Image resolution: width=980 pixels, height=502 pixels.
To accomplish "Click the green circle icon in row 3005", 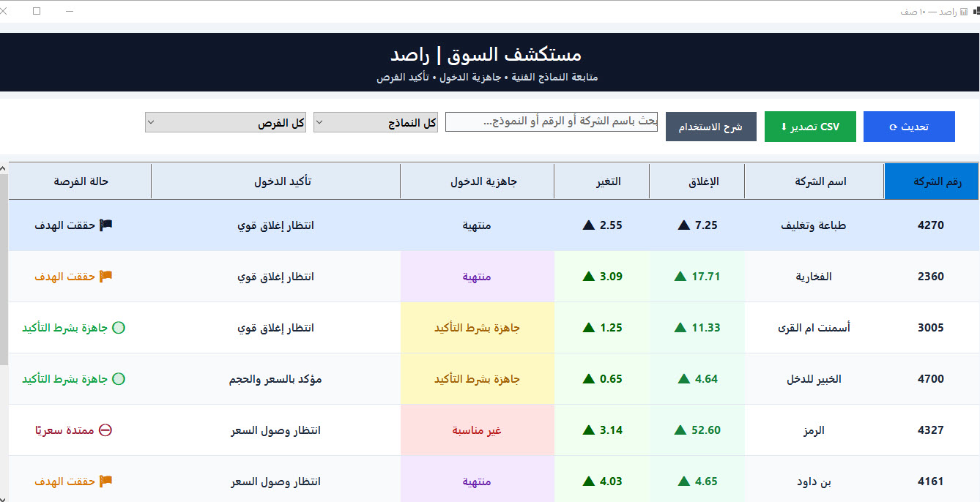I will [x=119, y=328].
